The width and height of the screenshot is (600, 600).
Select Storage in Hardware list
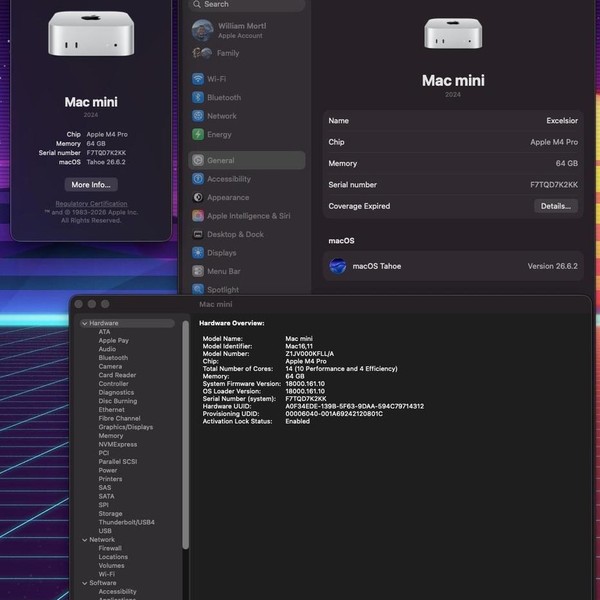click(x=111, y=514)
